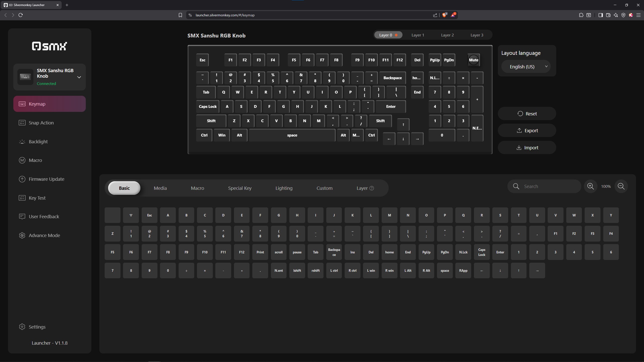Open Settings at sidebar bottom
Image resolution: width=644 pixels, height=362 pixels.
[37, 327]
